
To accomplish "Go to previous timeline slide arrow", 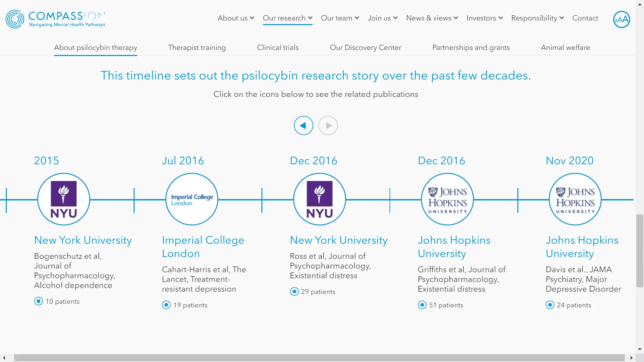I will tap(304, 125).
